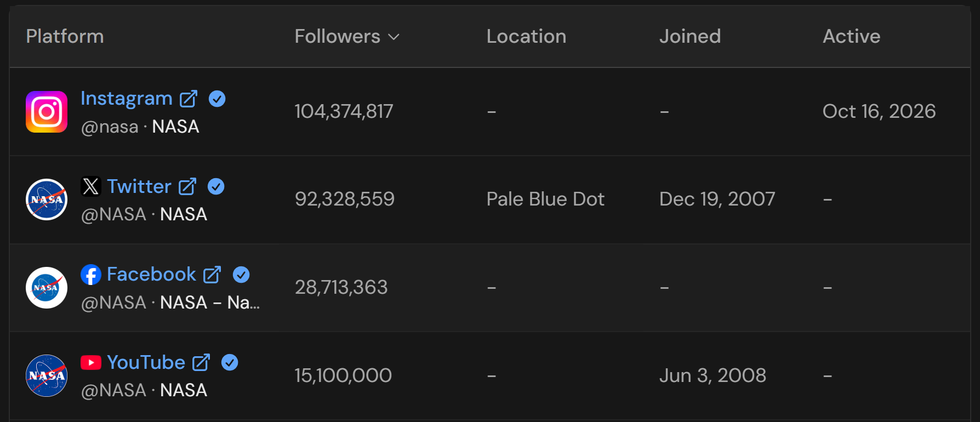Click the Instagram logo icon
980x422 pixels.
click(47, 112)
